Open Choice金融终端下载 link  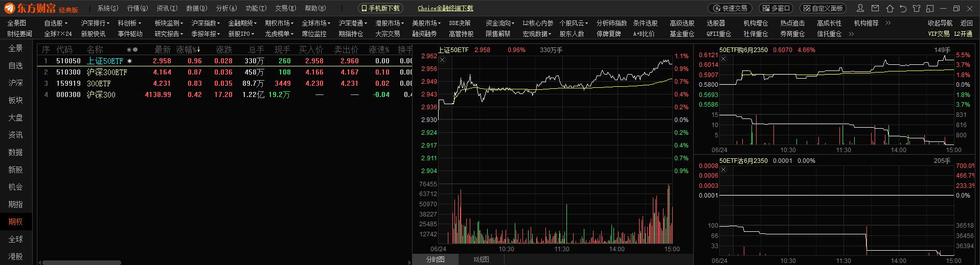point(445,8)
